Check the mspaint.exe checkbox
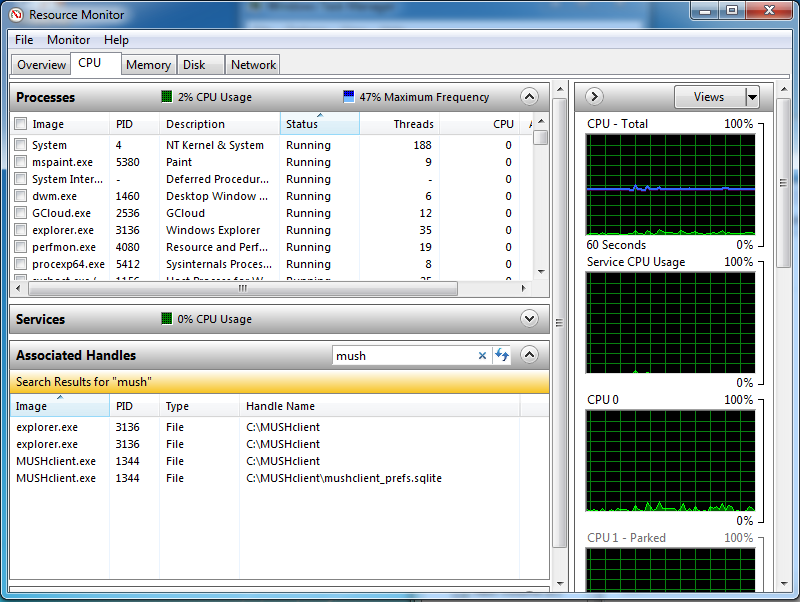 pyautogui.click(x=21, y=162)
